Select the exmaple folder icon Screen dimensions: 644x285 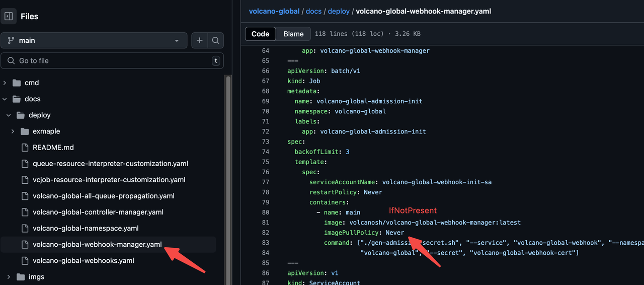click(25, 131)
